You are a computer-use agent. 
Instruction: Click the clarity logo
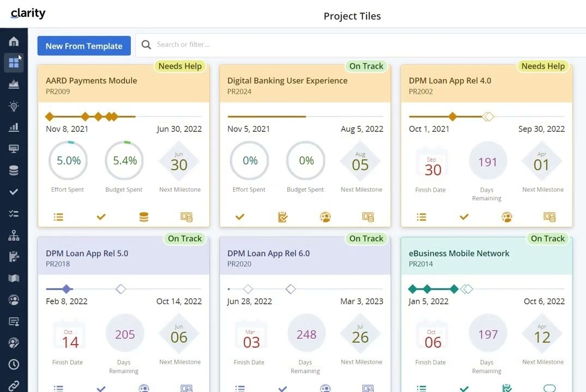tap(28, 14)
